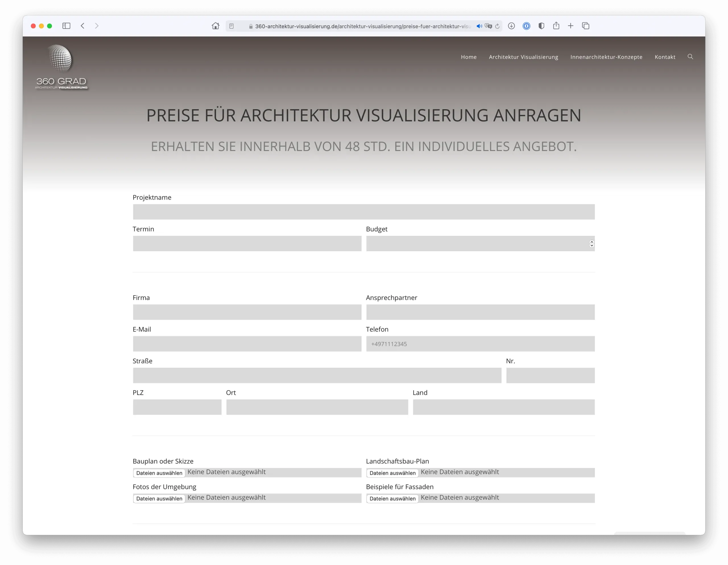
Task: Open the privacy shield report icon
Action: point(541,26)
